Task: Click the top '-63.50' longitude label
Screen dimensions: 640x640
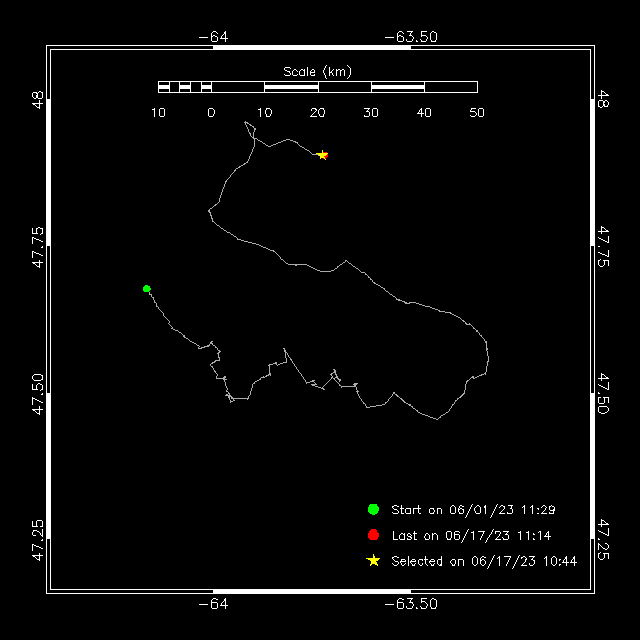Action: coord(411,37)
